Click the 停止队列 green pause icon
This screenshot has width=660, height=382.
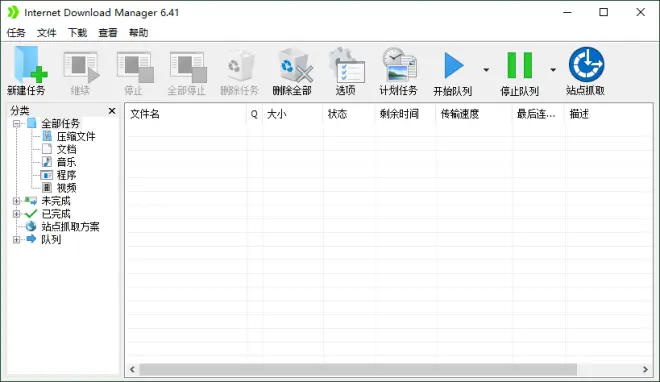tap(520, 65)
